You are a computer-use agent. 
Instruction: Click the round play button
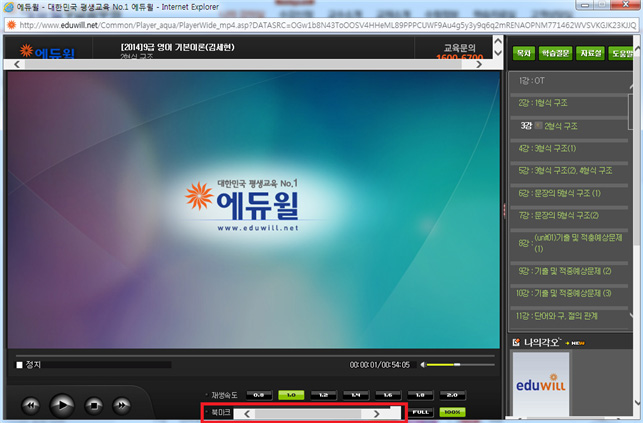62,405
